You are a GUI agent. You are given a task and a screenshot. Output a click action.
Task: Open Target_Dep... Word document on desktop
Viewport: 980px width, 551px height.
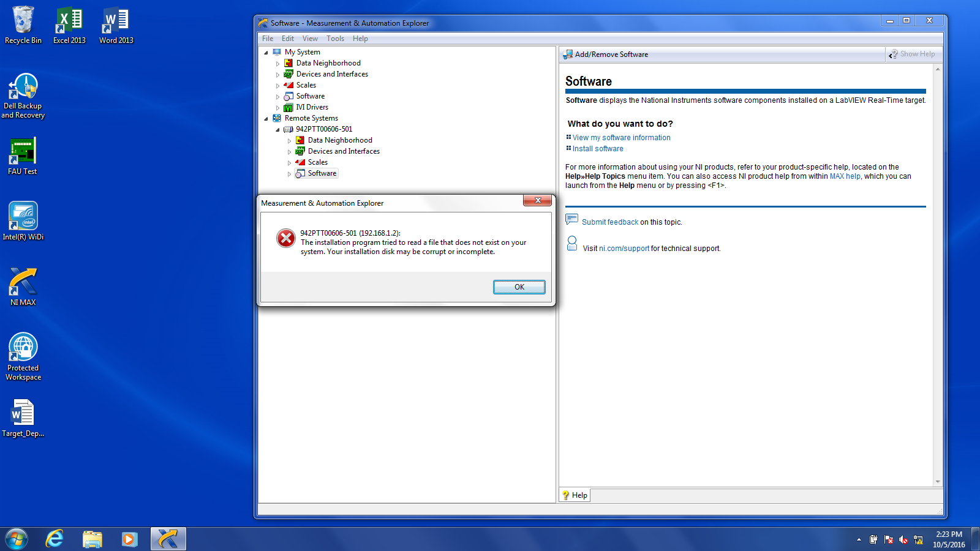click(23, 418)
